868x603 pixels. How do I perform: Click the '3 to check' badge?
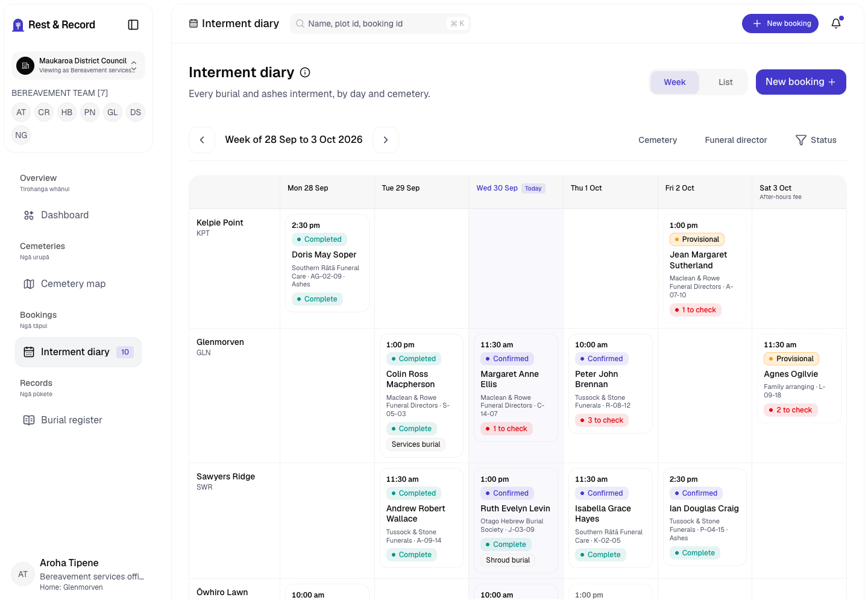(602, 420)
